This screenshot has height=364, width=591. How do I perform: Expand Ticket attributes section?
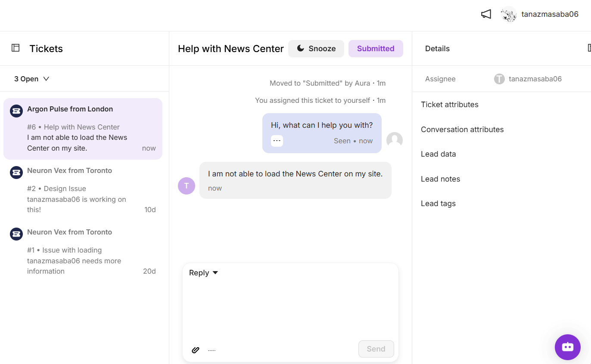(450, 105)
